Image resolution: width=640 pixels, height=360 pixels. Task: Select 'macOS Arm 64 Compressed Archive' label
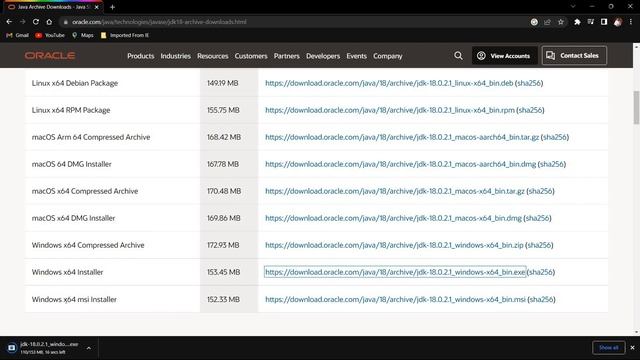coord(91,137)
